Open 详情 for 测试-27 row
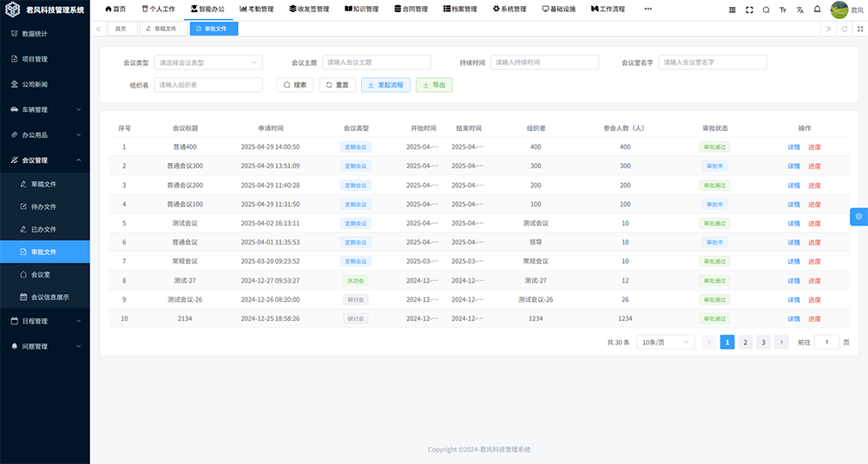The width and height of the screenshot is (868, 464). 794,281
